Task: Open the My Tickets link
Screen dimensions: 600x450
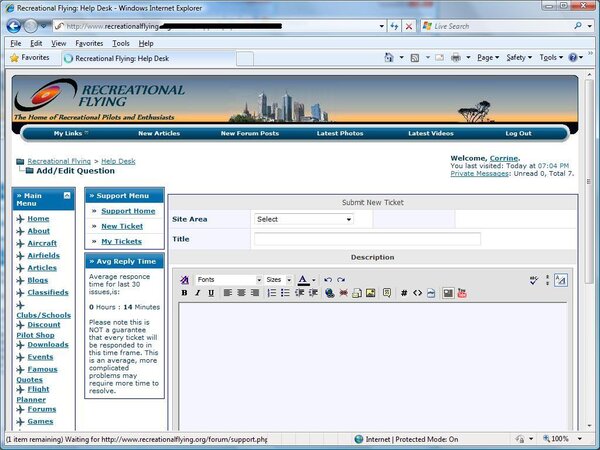Action: [121, 241]
